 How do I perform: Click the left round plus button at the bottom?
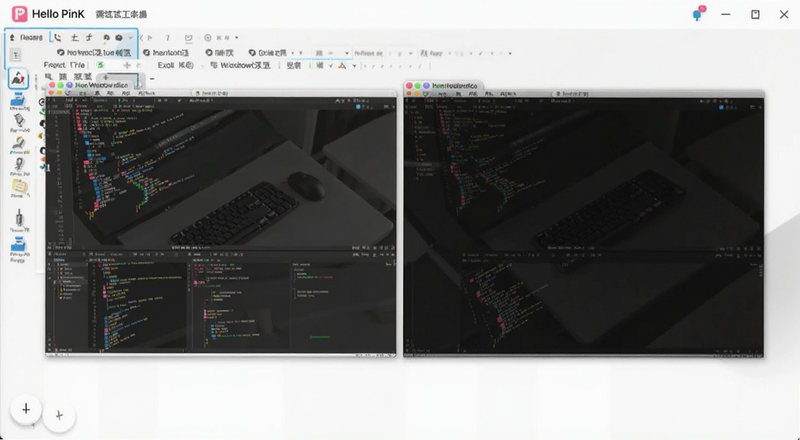[x=26, y=409]
